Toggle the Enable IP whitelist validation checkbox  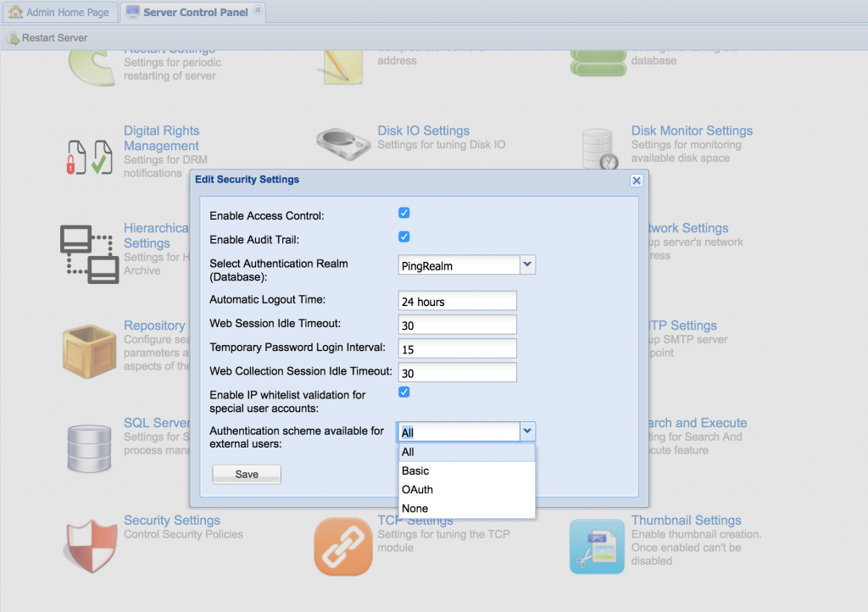(404, 392)
